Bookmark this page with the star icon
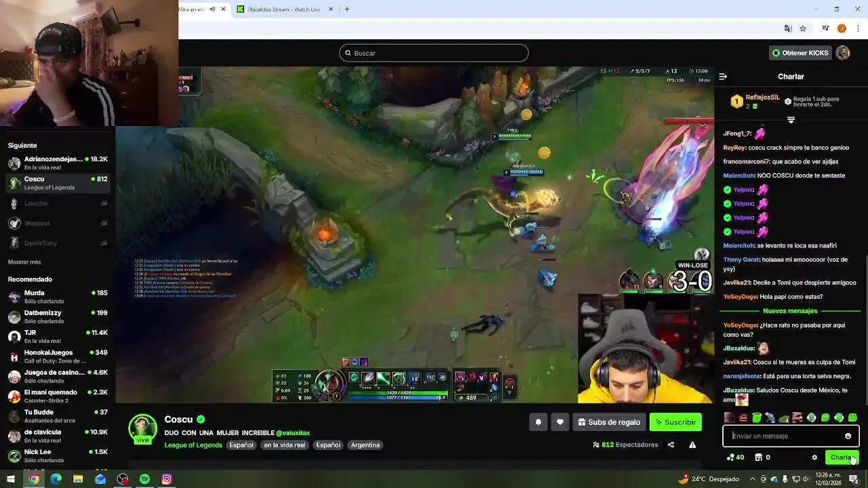The height and width of the screenshot is (488, 868). tap(803, 28)
